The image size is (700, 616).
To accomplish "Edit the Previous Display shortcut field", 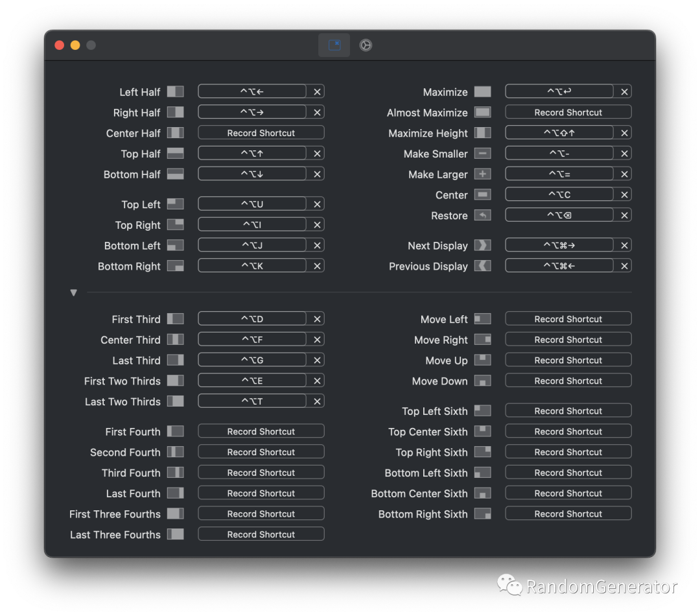I will click(x=559, y=266).
